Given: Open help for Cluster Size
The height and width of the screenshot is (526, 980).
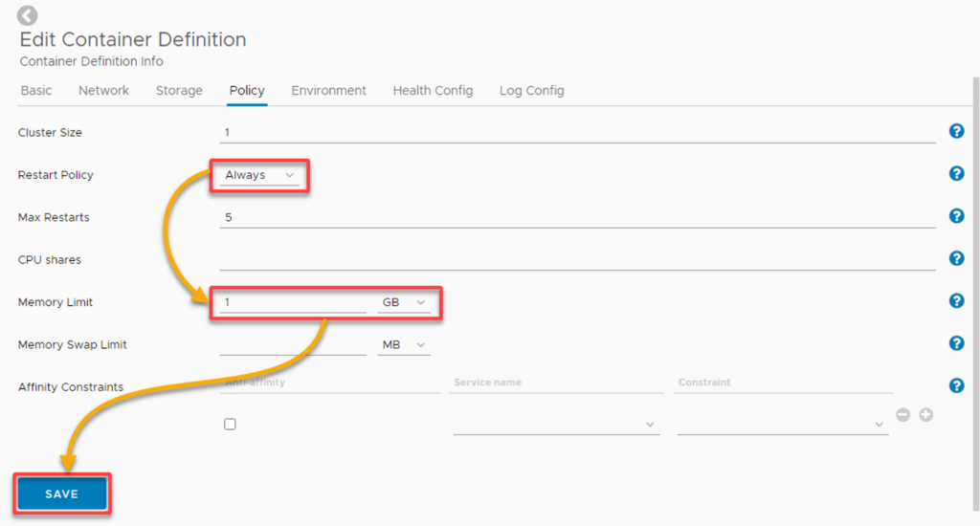Looking at the screenshot, I should click(x=956, y=131).
